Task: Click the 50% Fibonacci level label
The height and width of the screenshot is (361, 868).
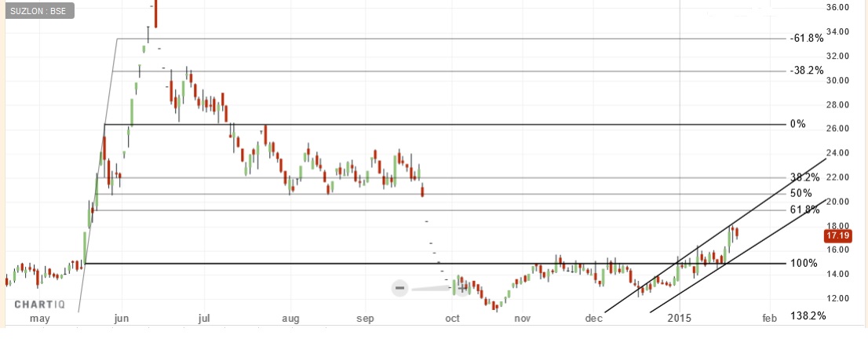Action: pyautogui.click(x=801, y=193)
